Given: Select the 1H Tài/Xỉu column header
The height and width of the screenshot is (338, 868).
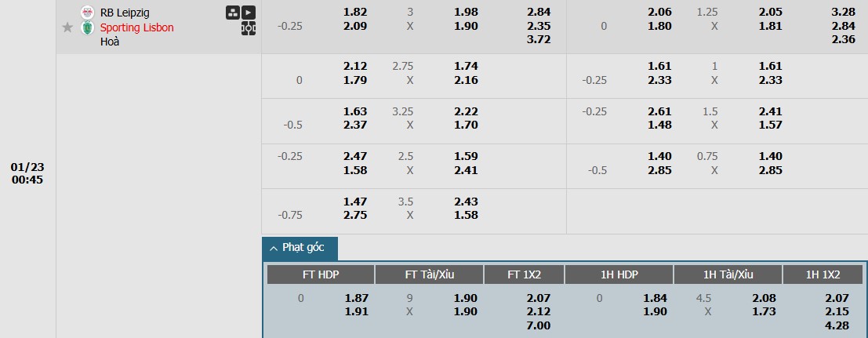Looking at the screenshot, I should [728, 274].
